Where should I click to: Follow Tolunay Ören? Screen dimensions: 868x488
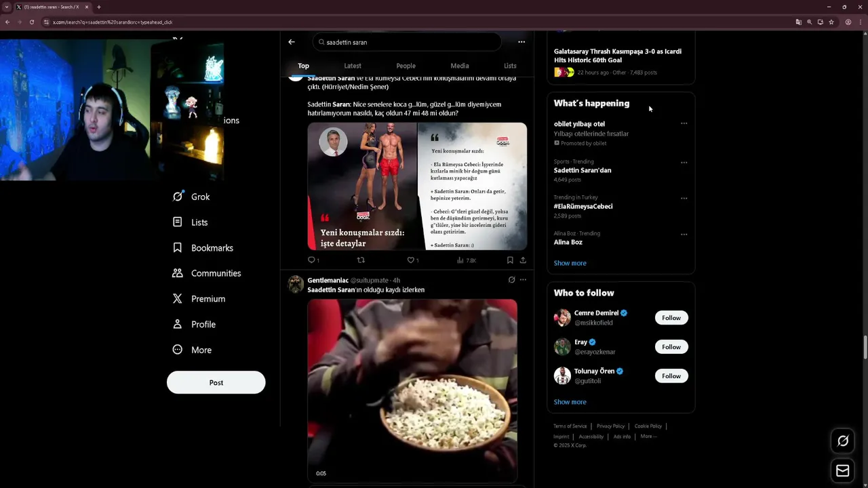click(671, 376)
